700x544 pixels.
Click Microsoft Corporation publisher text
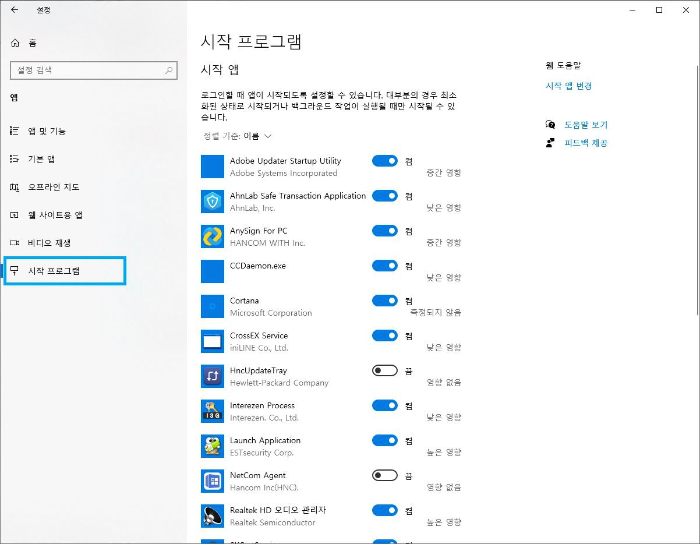[x=271, y=313]
